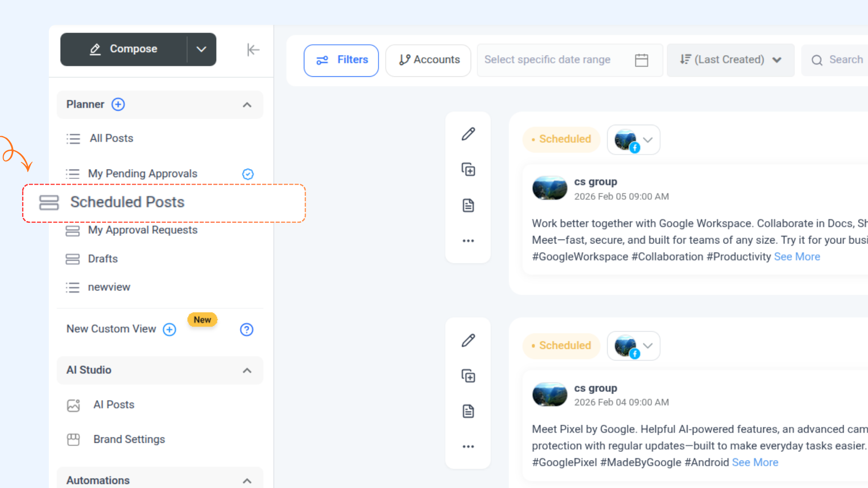Open three-dots menu on first post
Image resolution: width=868 pixels, height=488 pixels.
pyautogui.click(x=468, y=241)
